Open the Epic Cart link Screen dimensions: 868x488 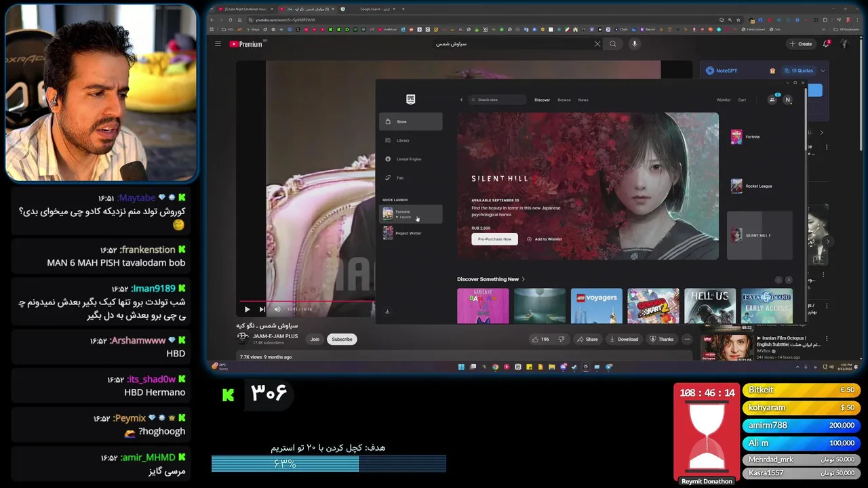click(x=742, y=100)
